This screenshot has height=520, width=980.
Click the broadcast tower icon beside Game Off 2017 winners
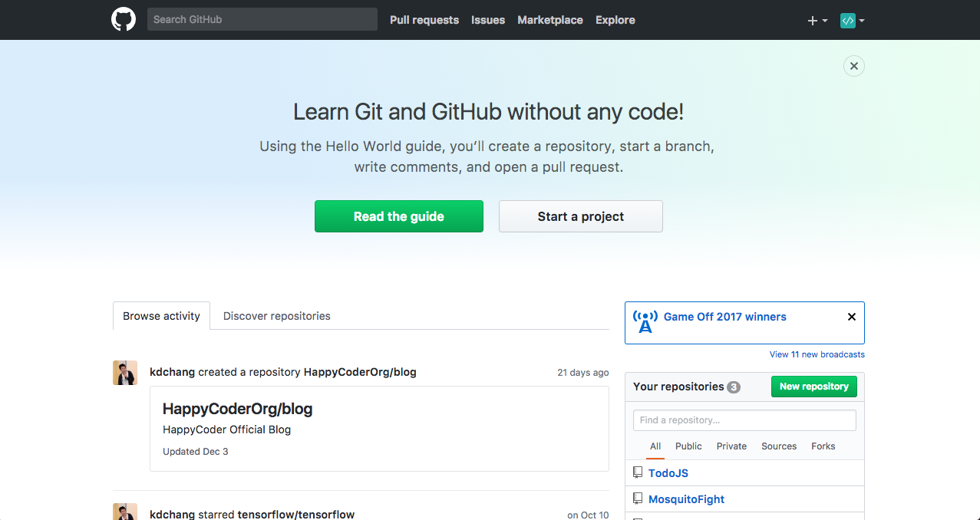click(645, 322)
